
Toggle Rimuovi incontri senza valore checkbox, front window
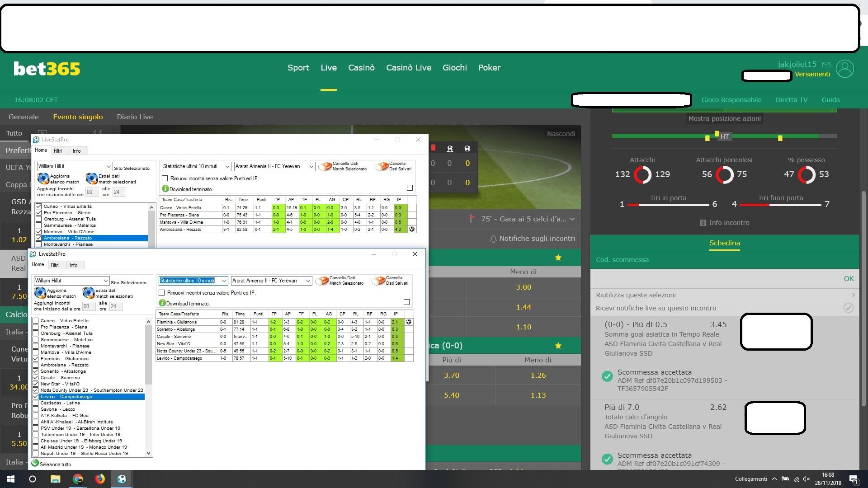click(161, 293)
